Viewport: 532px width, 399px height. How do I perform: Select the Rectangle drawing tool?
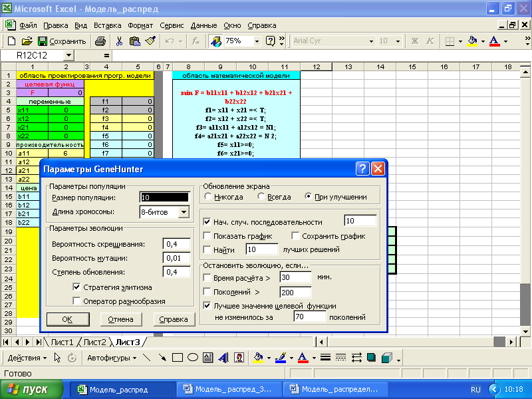178,358
